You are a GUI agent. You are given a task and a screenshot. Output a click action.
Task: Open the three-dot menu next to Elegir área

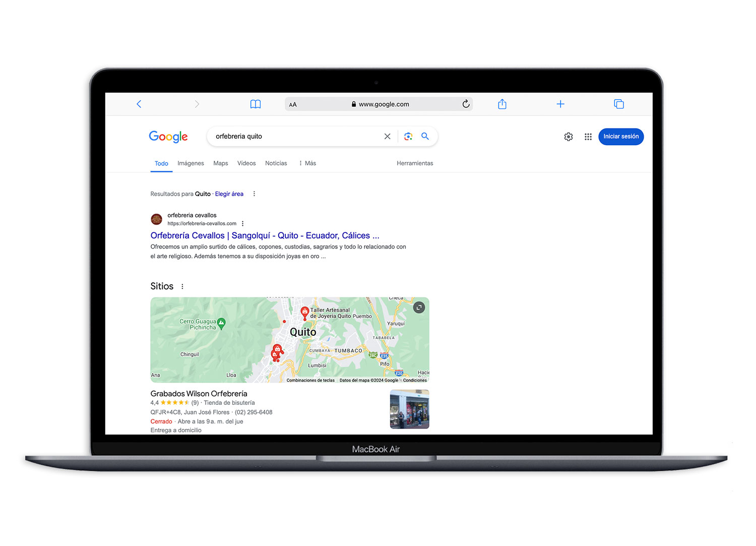[254, 194]
